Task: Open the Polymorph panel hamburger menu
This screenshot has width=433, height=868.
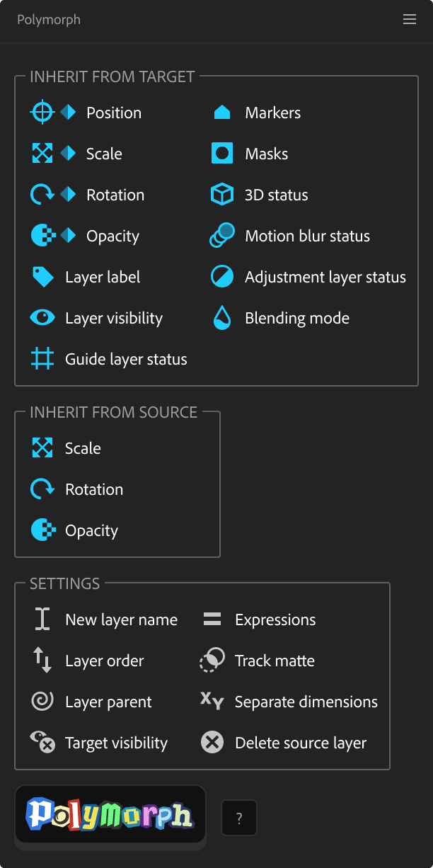Action: pyautogui.click(x=410, y=20)
